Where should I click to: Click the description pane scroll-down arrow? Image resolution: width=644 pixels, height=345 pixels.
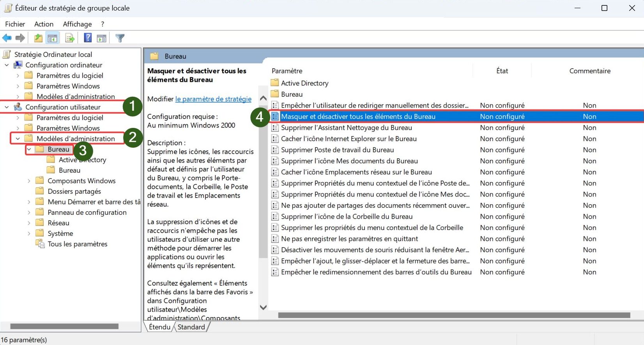[x=264, y=307]
